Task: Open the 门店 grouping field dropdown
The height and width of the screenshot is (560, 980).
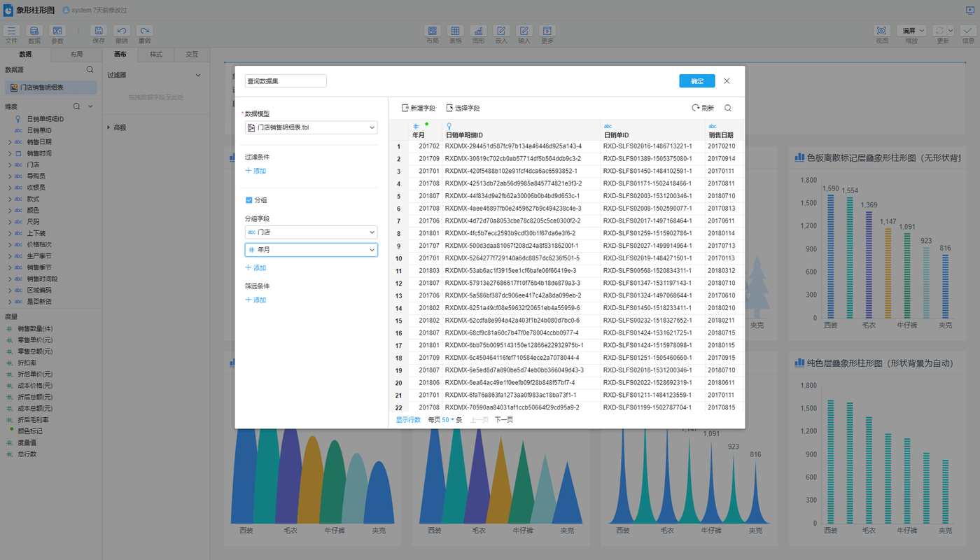Action: 311,232
